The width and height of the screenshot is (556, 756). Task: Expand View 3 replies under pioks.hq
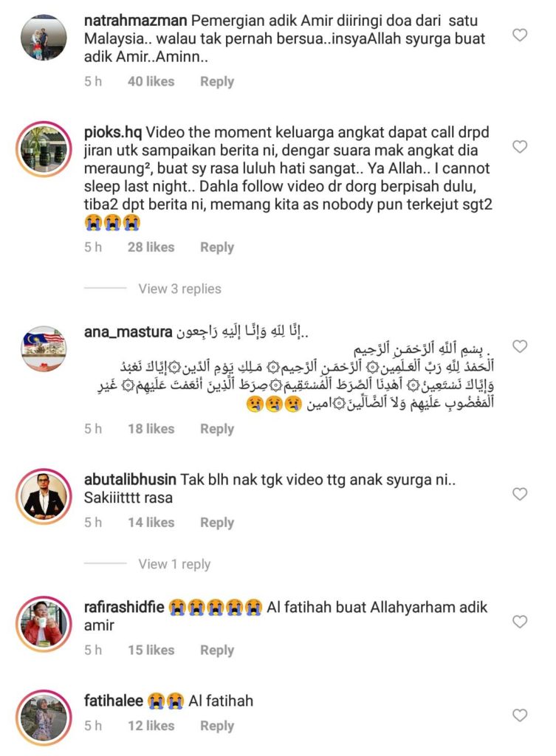(180, 289)
